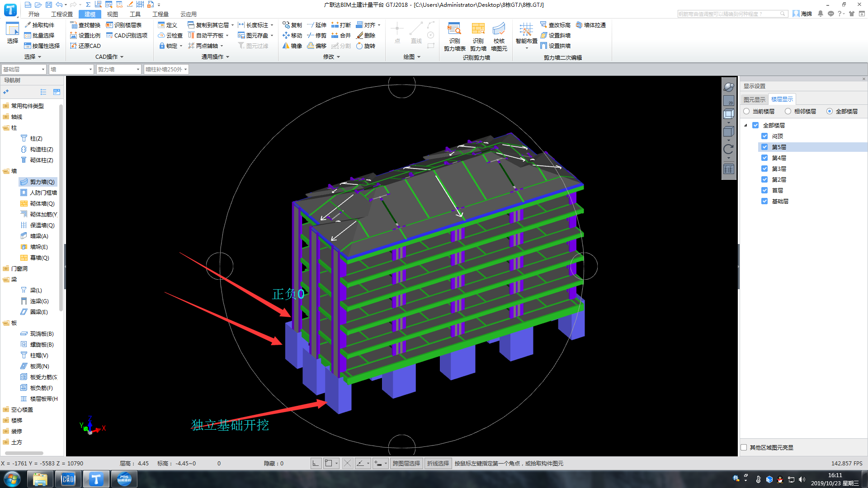Click the Windows Start button

(x=13, y=479)
